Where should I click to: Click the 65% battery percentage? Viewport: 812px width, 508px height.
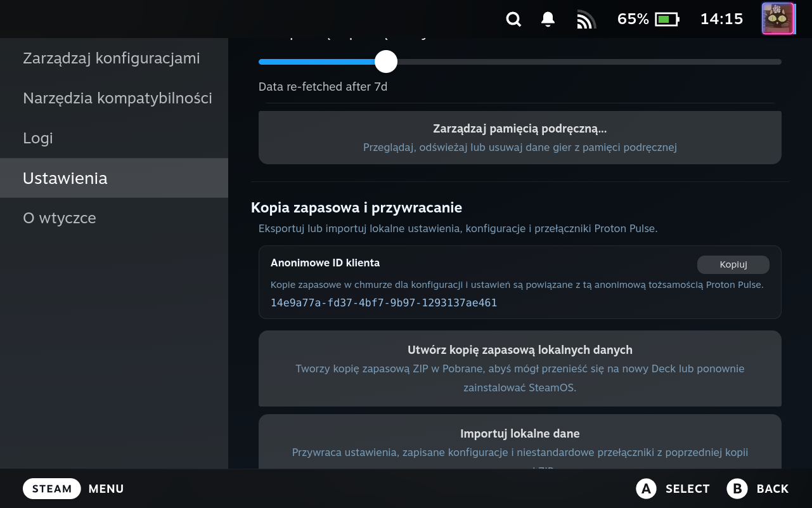point(633,19)
